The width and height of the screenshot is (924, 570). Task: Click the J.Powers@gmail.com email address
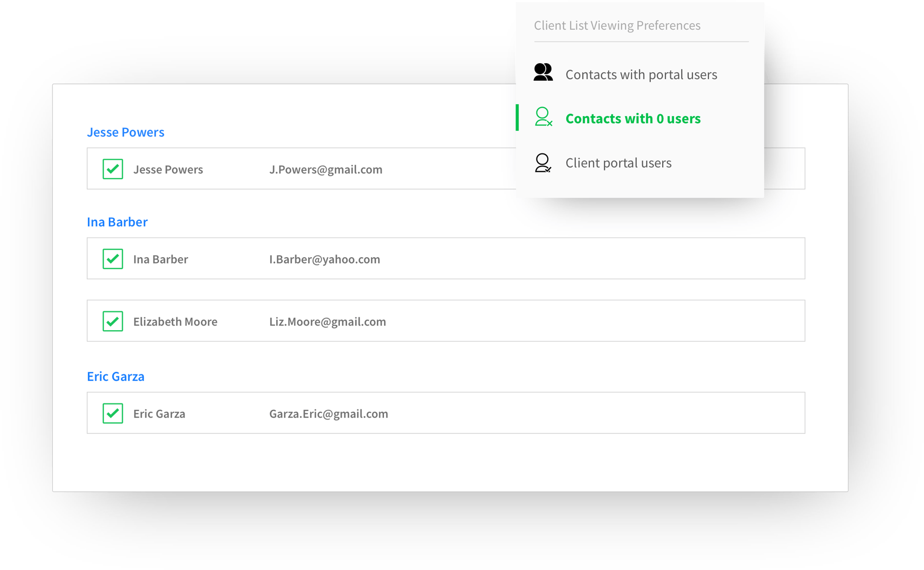tap(325, 169)
